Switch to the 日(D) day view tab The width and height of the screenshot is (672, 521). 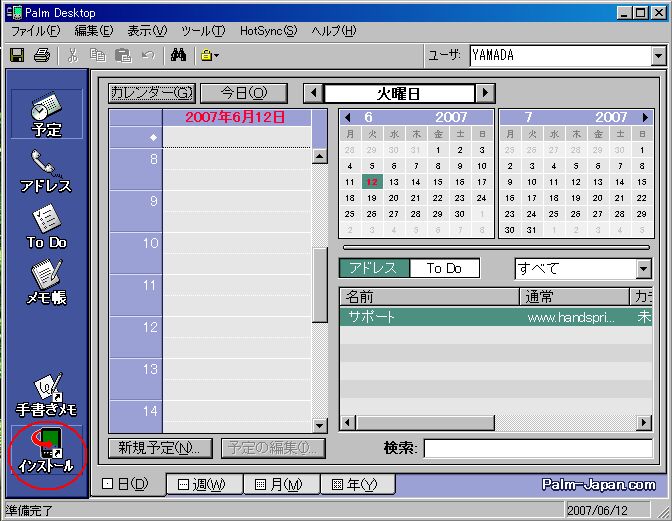tap(126, 484)
